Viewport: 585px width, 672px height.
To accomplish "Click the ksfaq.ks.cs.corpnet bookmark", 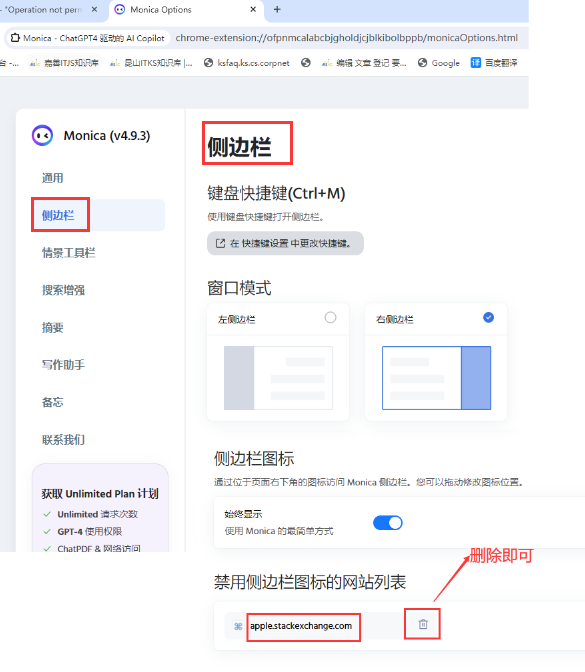I will (247, 63).
